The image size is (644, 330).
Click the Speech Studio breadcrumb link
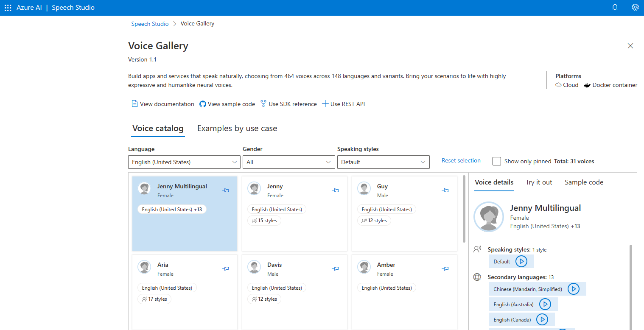click(150, 24)
